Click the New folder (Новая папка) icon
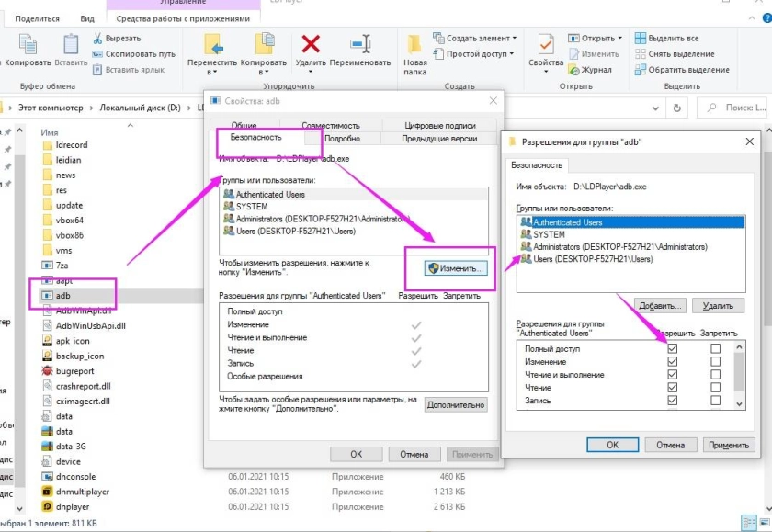The height and width of the screenshot is (532, 772). pyautogui.click(x=414, y=45)
